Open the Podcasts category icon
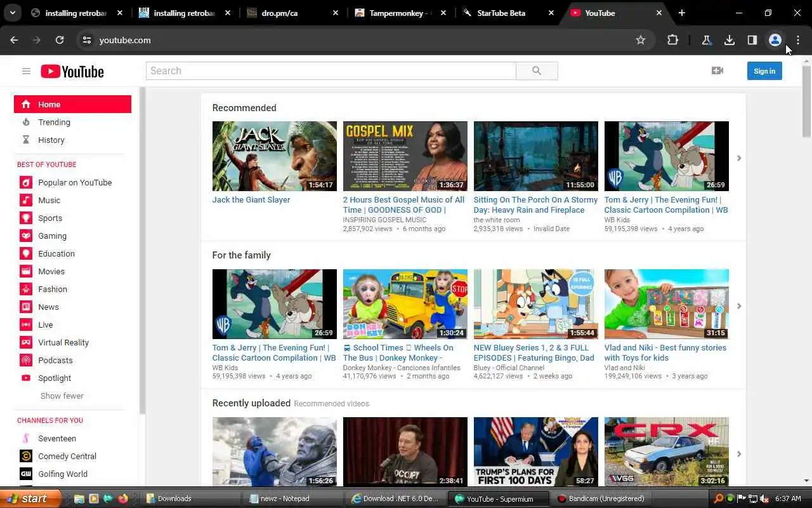 point(26,360)
